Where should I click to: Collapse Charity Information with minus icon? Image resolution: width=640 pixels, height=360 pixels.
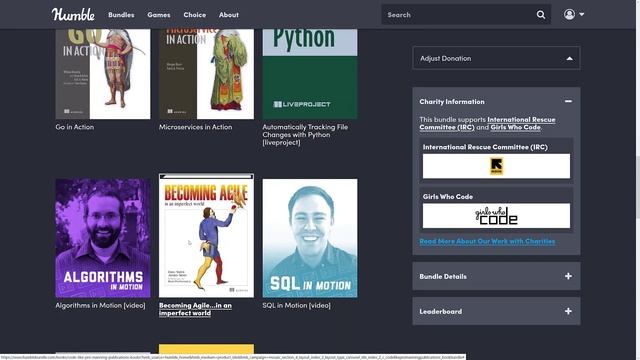[568, 101]
